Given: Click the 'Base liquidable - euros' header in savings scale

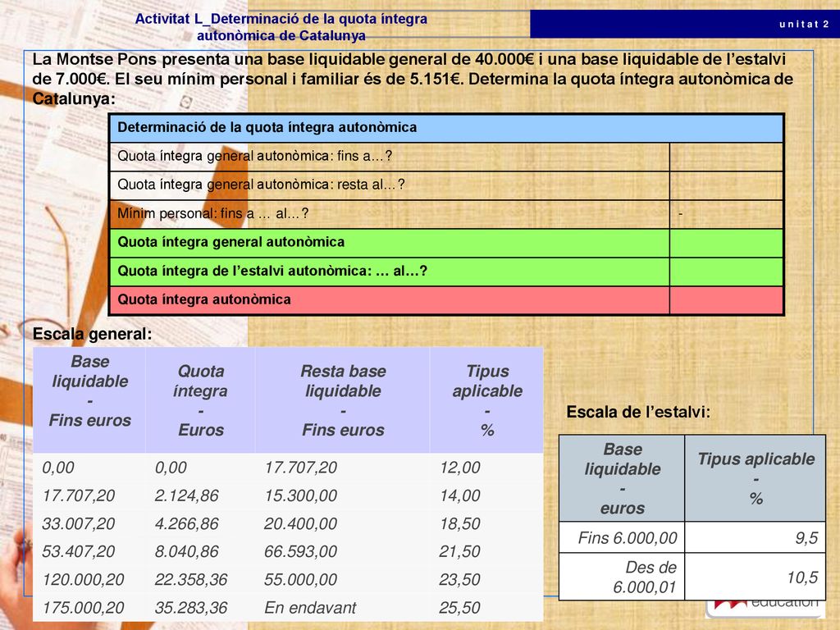Looking at the screenshot, I should click(622, 478).
